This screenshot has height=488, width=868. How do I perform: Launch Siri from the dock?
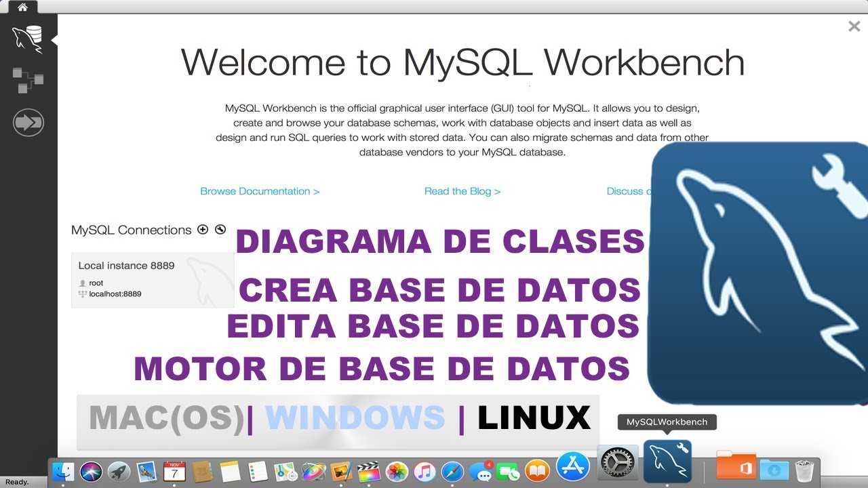(91, 472)
